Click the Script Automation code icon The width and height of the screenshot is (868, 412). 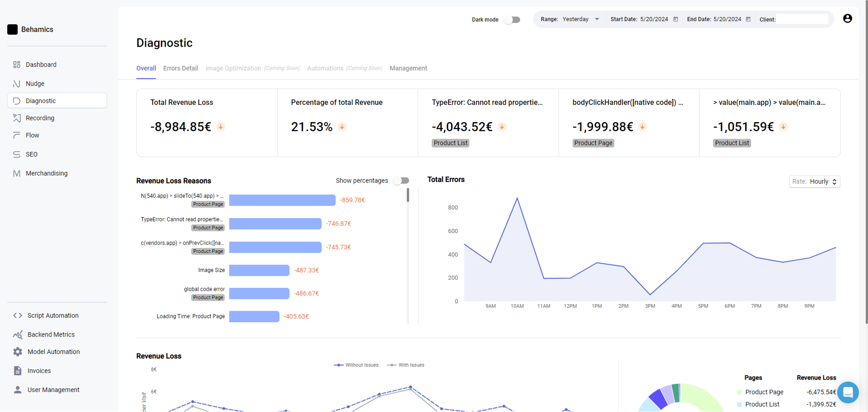coord(18,315)
